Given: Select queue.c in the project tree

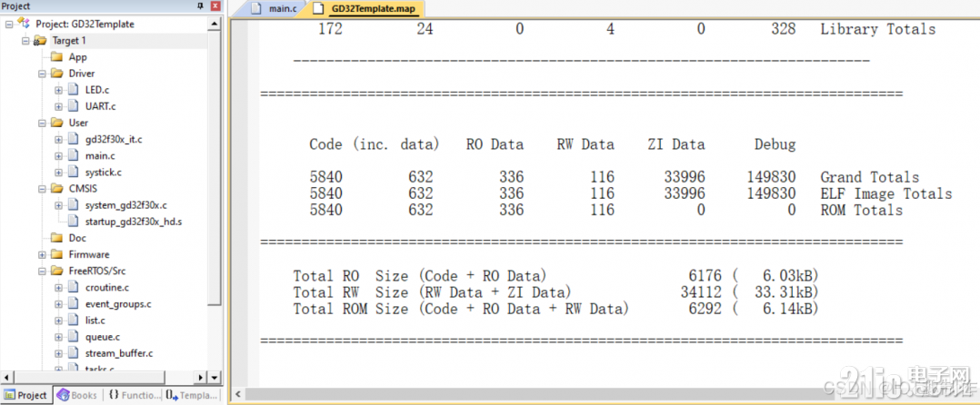Looking at the screenshot, I should coord(103,337).
